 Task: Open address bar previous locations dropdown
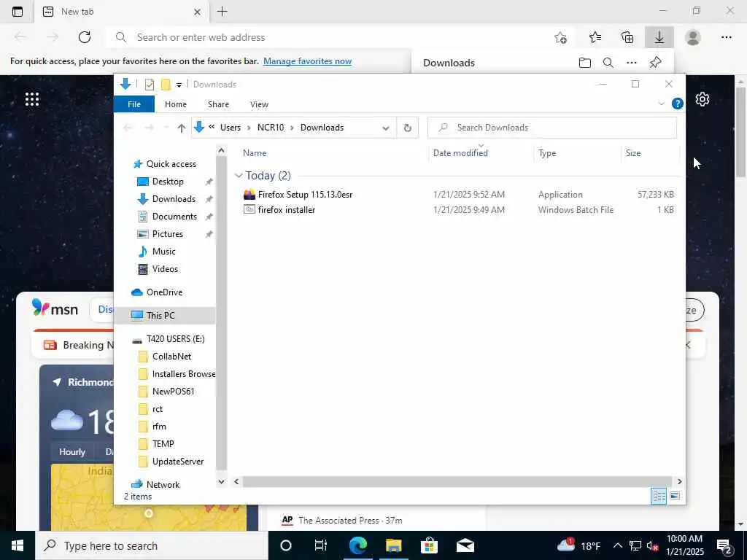385,128
